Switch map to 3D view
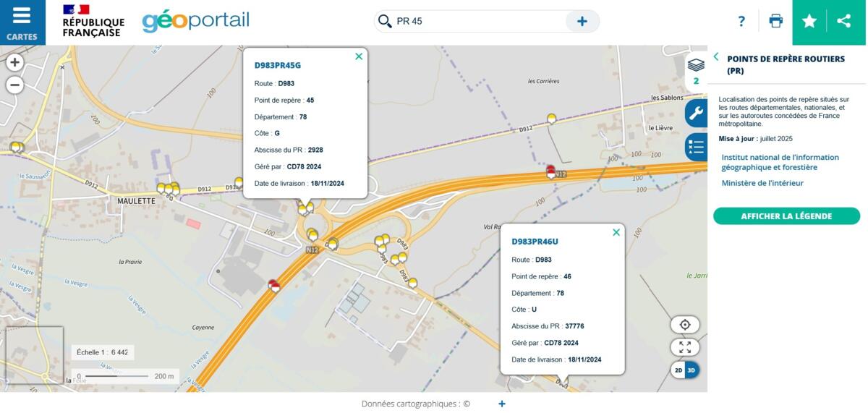Viewport: 868px width, 413px height. (x=692, y=370)
